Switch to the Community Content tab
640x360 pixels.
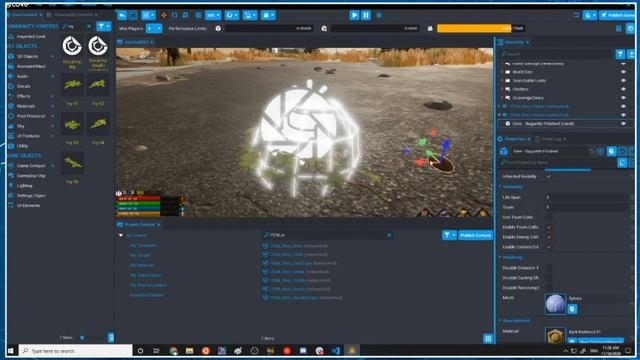[73, 15]
